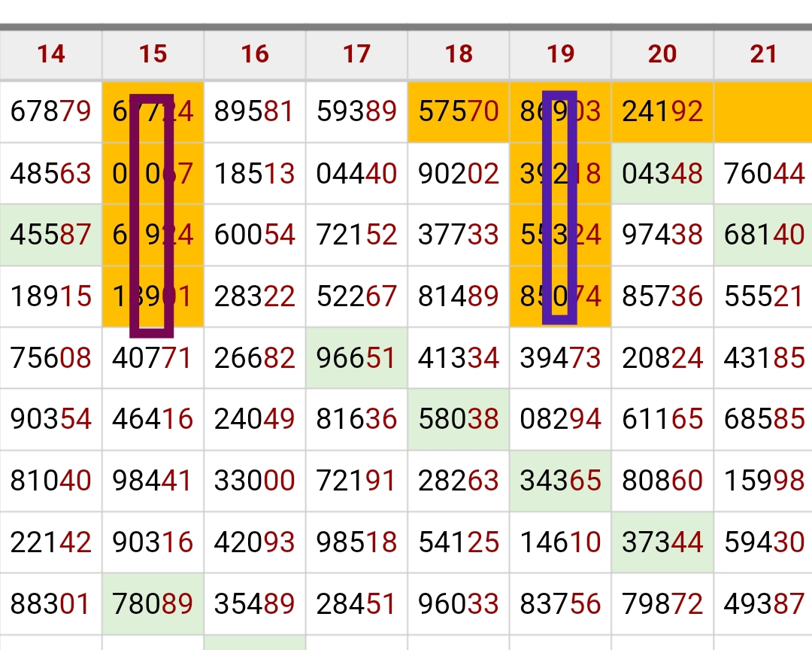Click the cell showing 81636
This screenshot has width=812, height=650.
pyautogui.click(x=357, y=419)
